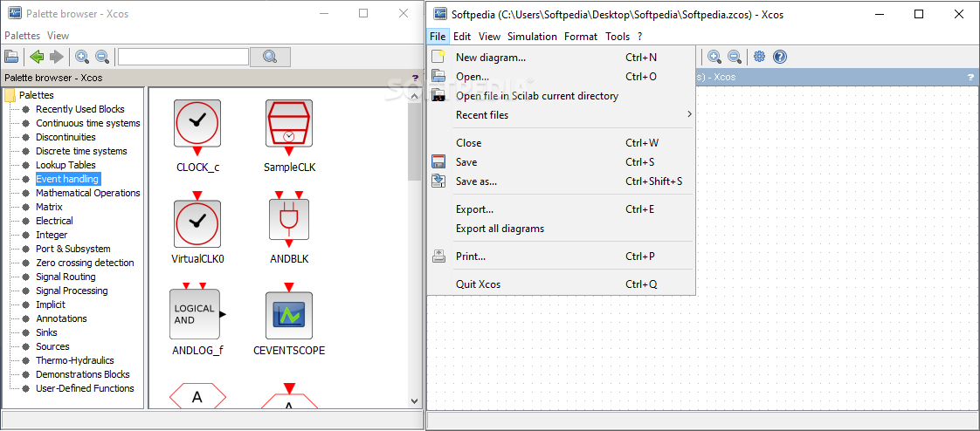Focus the palette search text field

coord(183,57)
